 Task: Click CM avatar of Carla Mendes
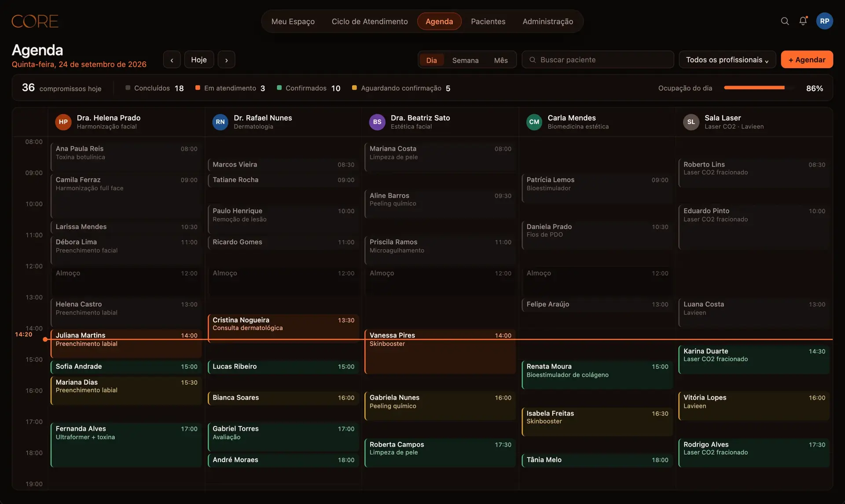534,122
